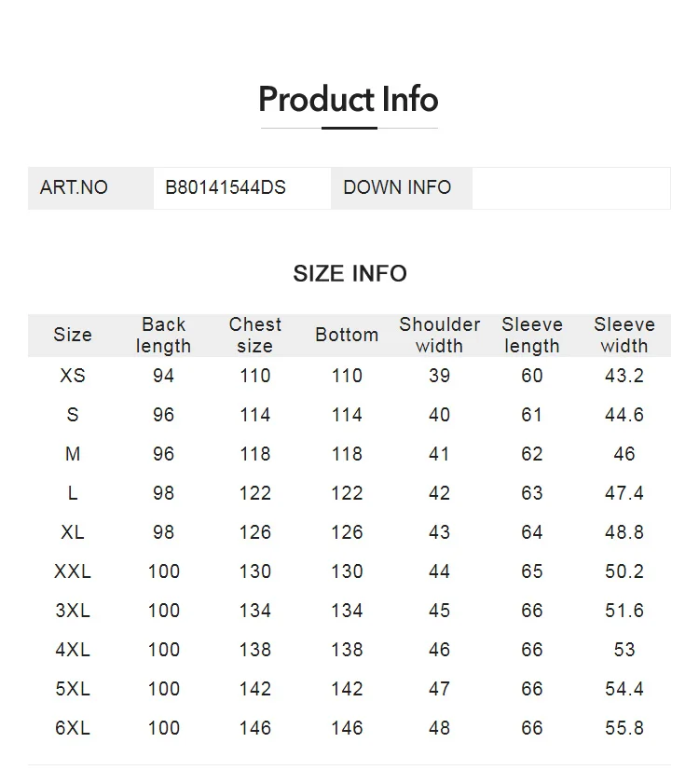Click the DOWN INFO label cell

[397, 187]
